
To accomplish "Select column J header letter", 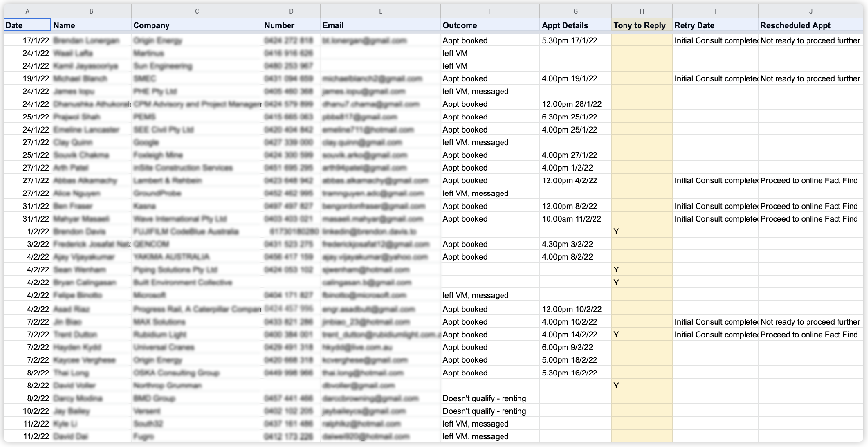I will (x=810, y=11).
